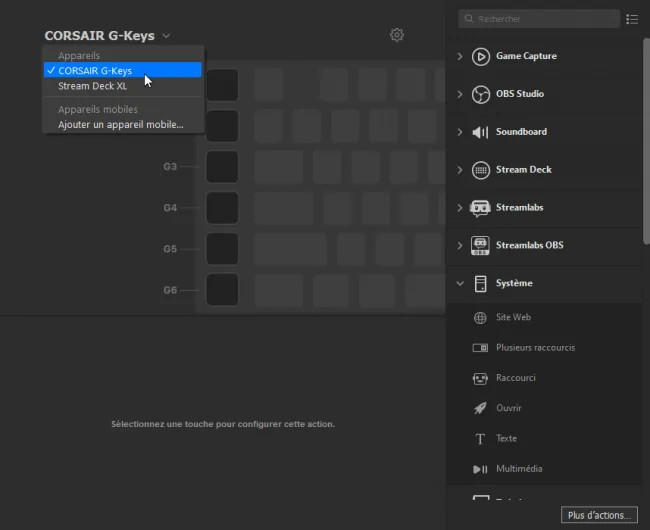Select the Raccourci action icon
This screenshot has height=530, width=650.
(x=480, y=378)
